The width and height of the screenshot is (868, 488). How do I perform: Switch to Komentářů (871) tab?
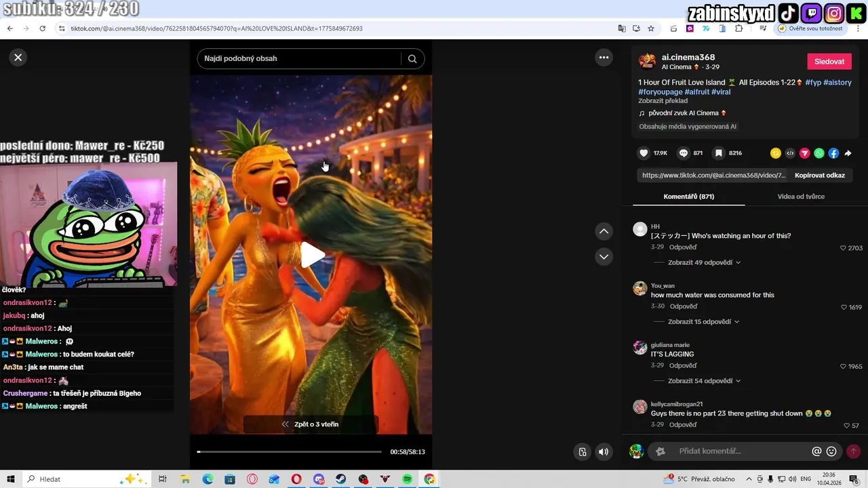coord(688,197)
